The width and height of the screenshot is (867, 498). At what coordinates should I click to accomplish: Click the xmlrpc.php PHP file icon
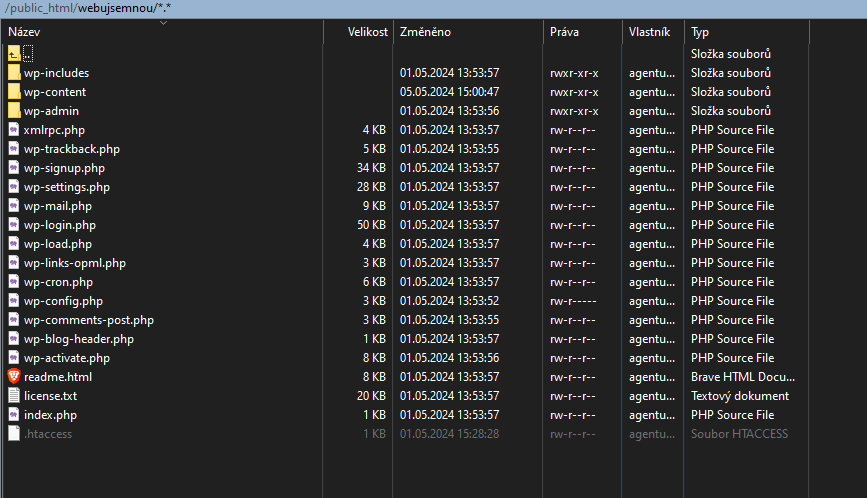point(14,130)
